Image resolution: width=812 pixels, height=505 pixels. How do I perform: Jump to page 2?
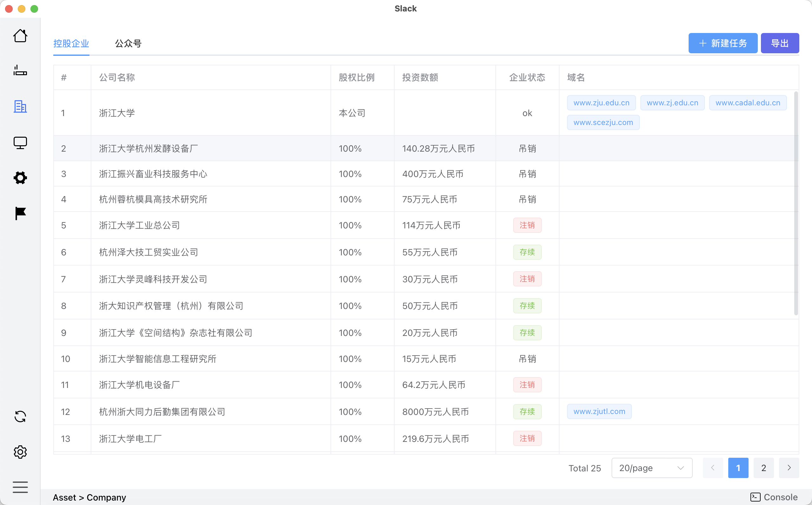763,468
